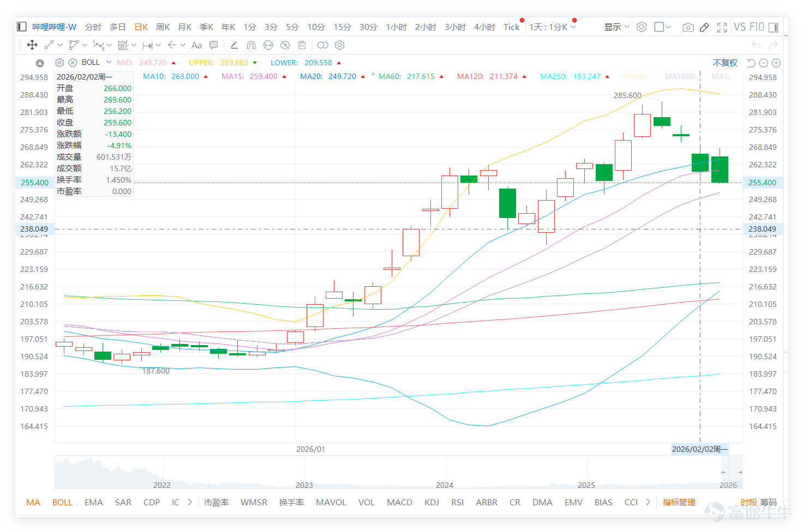Click the undo arrow icon
The height and width of the screenshot is (532, 803).
coord(756,45)
